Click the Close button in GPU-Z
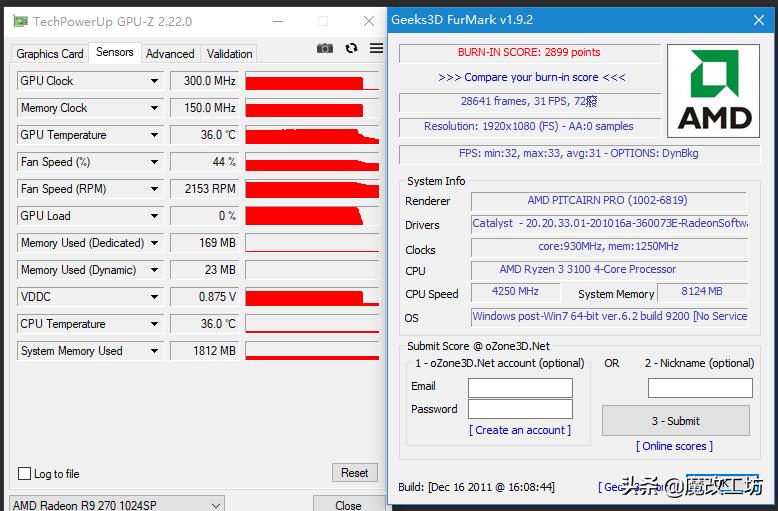 pyautogui.click(x=348, y=505)
